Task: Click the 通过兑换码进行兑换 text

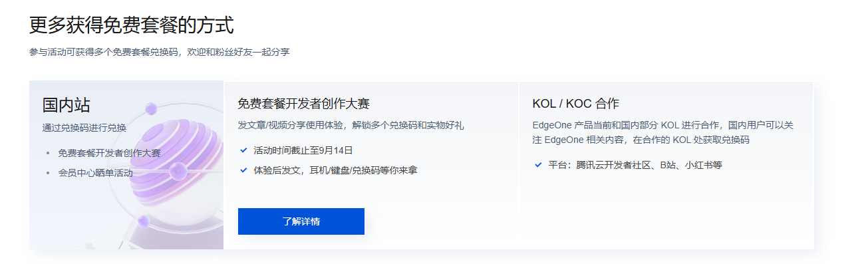Action: [84, 128]
